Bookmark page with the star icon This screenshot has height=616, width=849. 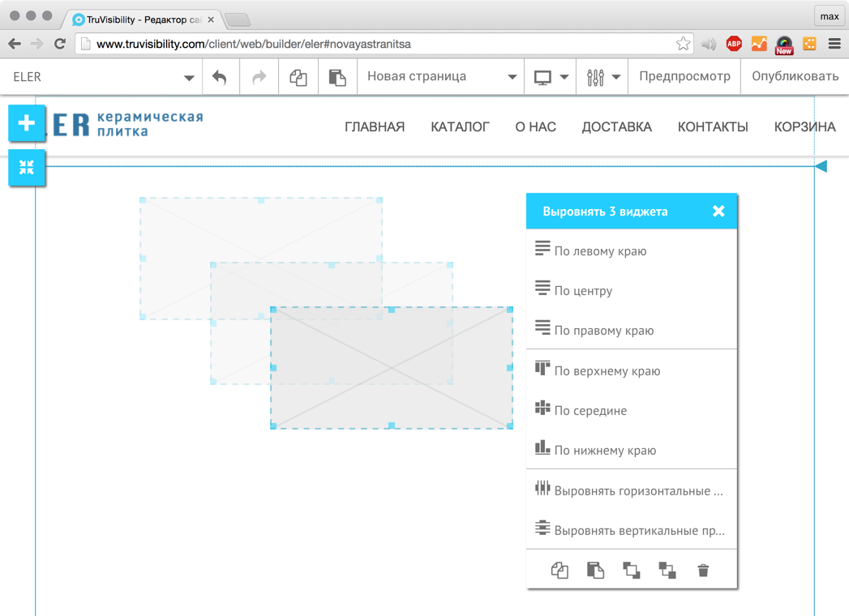[684, 44]
